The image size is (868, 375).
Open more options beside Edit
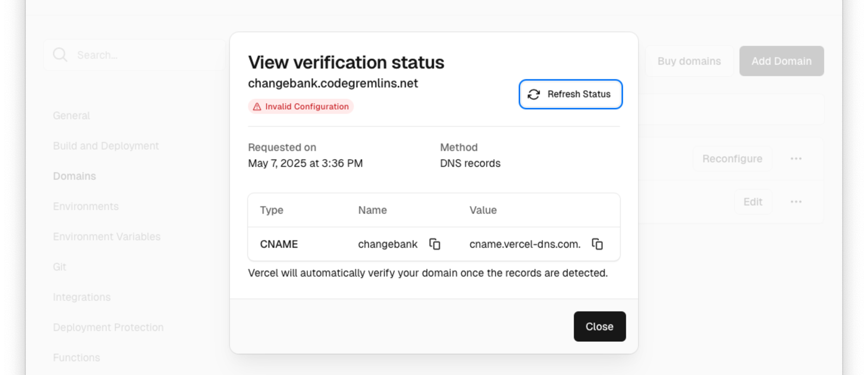pos(796,202)
